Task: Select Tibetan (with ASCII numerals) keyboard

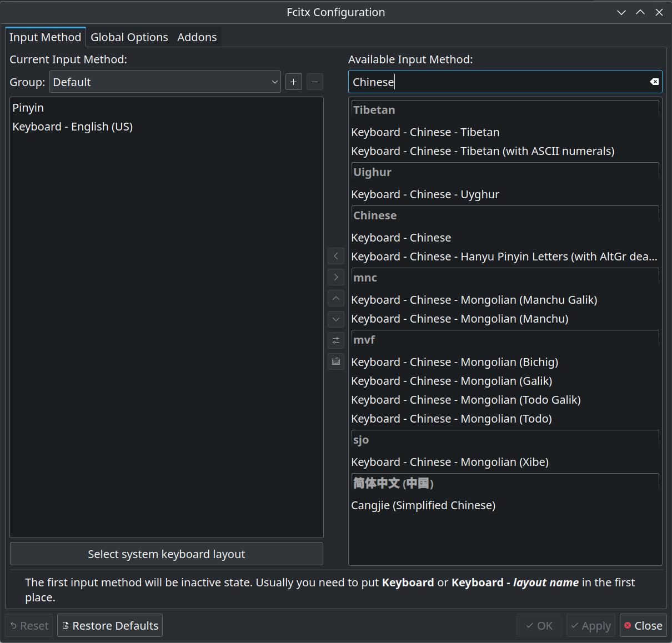Action: pos(505,151)
